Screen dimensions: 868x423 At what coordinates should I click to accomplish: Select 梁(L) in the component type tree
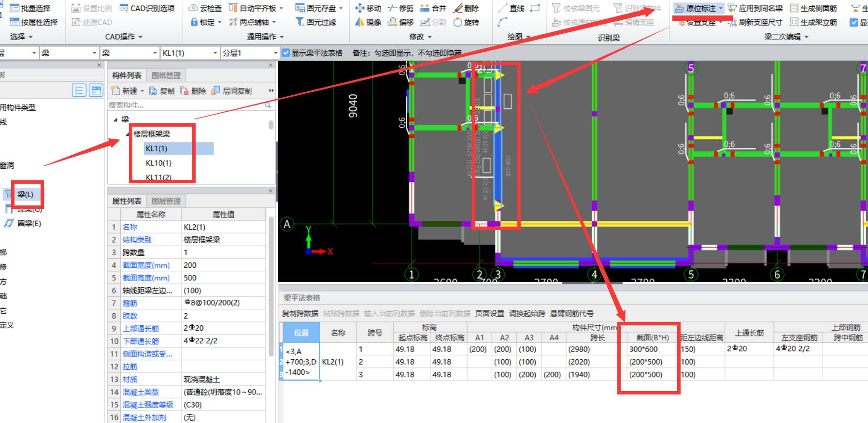coord(25,194)
